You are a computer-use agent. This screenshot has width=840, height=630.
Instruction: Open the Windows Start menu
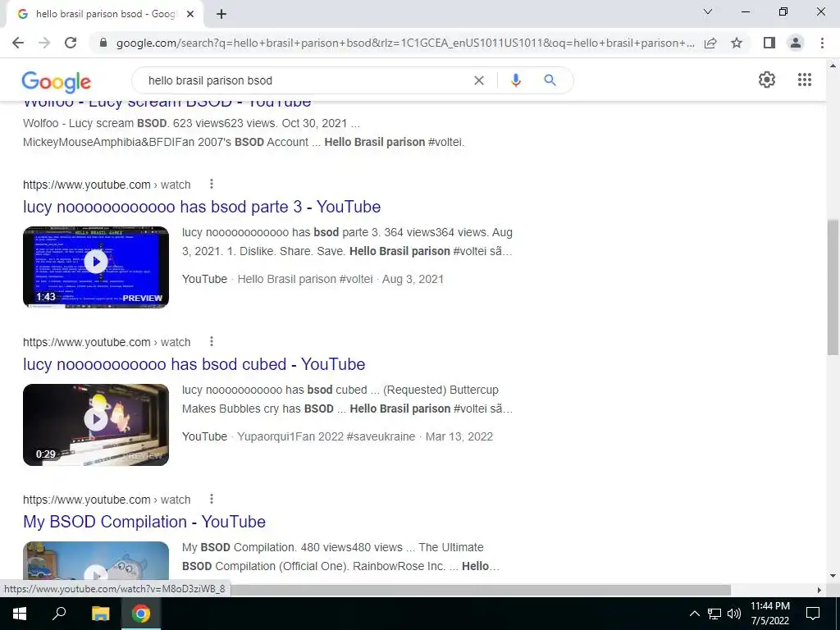pos(20,614)
